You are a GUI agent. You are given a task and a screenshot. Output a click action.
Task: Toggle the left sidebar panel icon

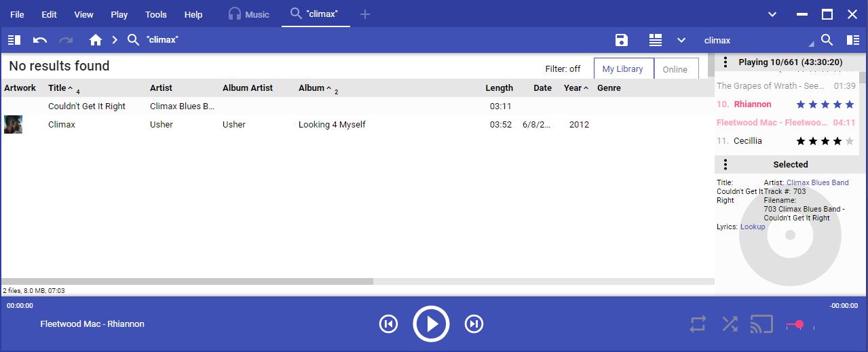[14, 40]
